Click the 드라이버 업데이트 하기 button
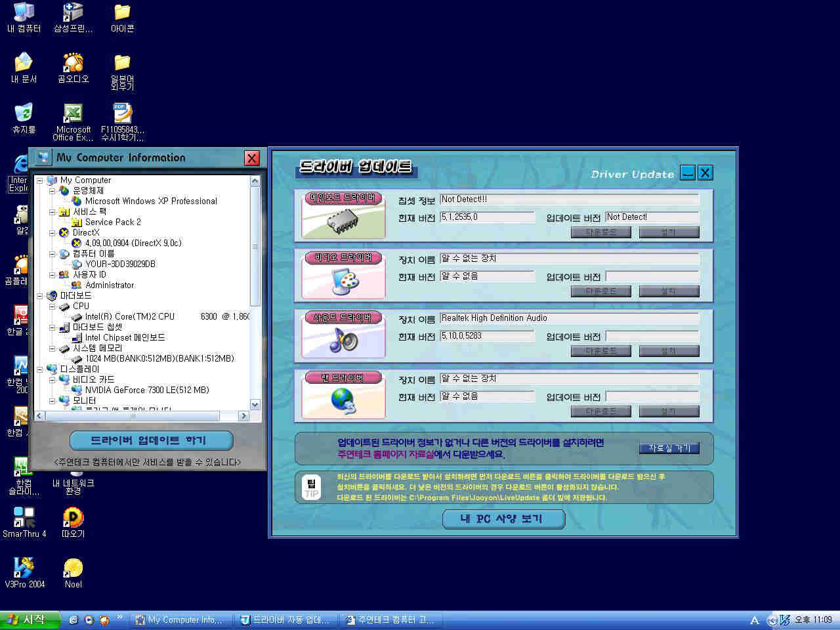Image resolution: width=840 pixels, height=630 pixels. (x=151, y=440)
